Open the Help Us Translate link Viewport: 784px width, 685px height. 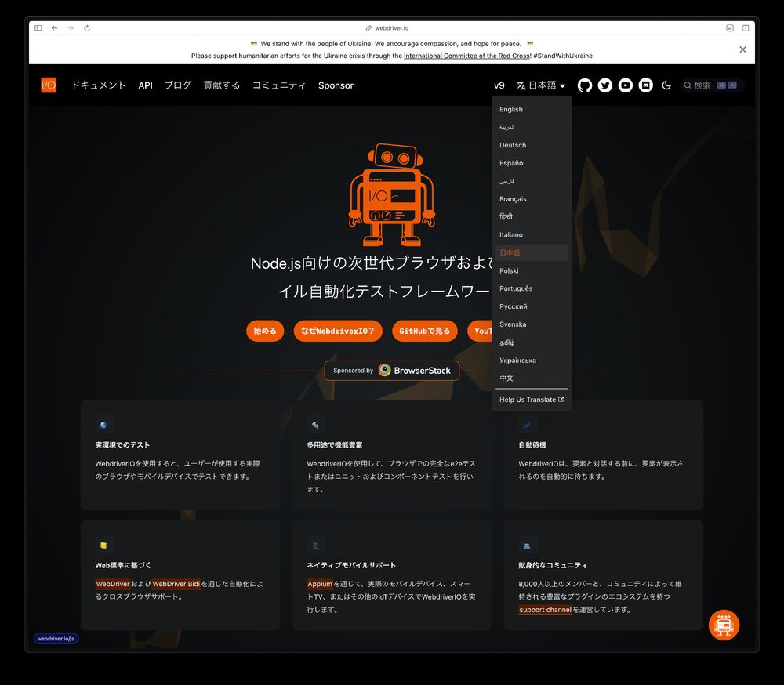[x=532, y=400]
